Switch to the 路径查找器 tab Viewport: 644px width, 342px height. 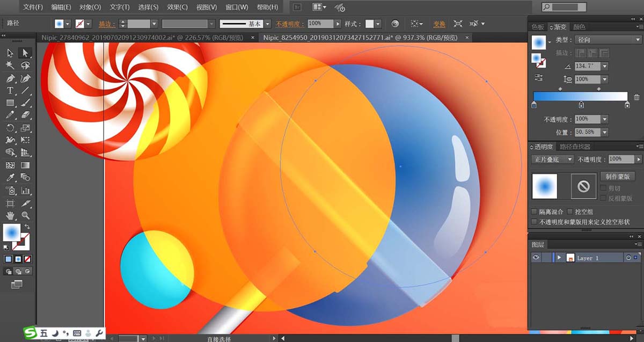pos(575,147)
